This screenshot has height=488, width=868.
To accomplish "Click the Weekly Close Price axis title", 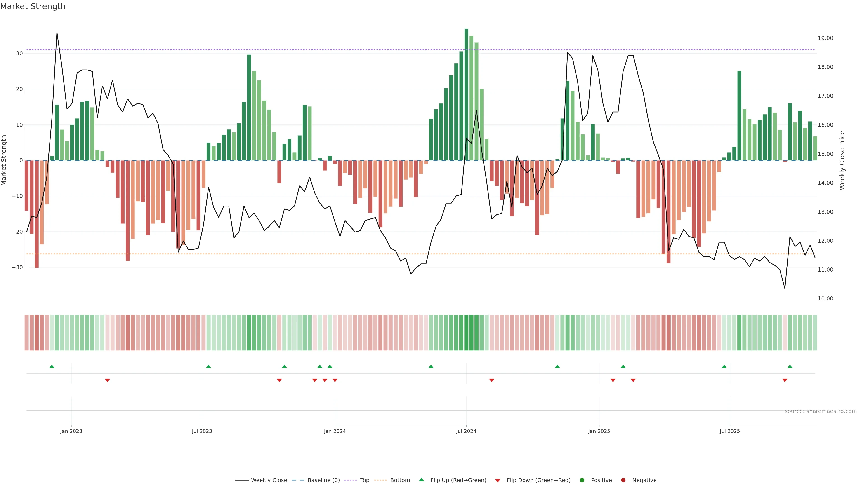I will [x=842, y=160].
